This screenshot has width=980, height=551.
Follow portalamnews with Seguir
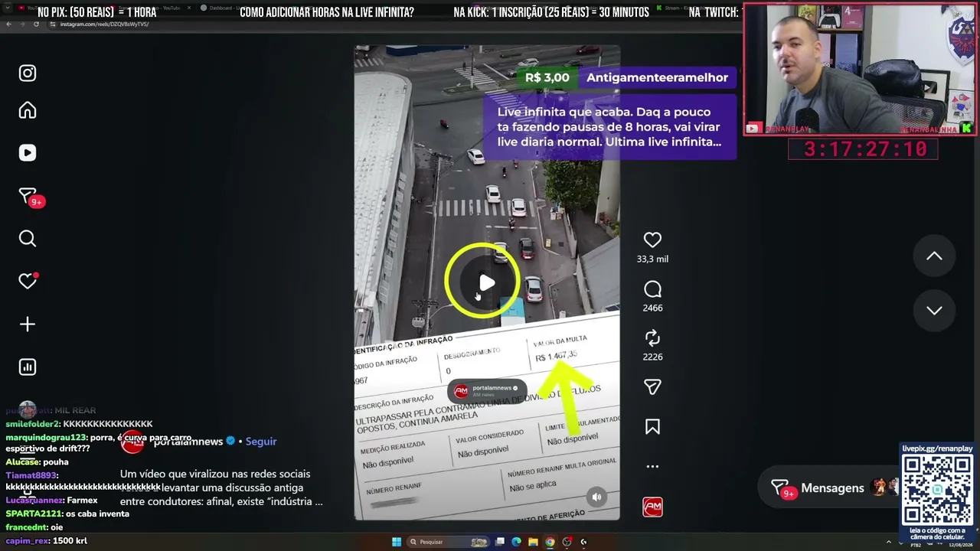coord(261,442)
